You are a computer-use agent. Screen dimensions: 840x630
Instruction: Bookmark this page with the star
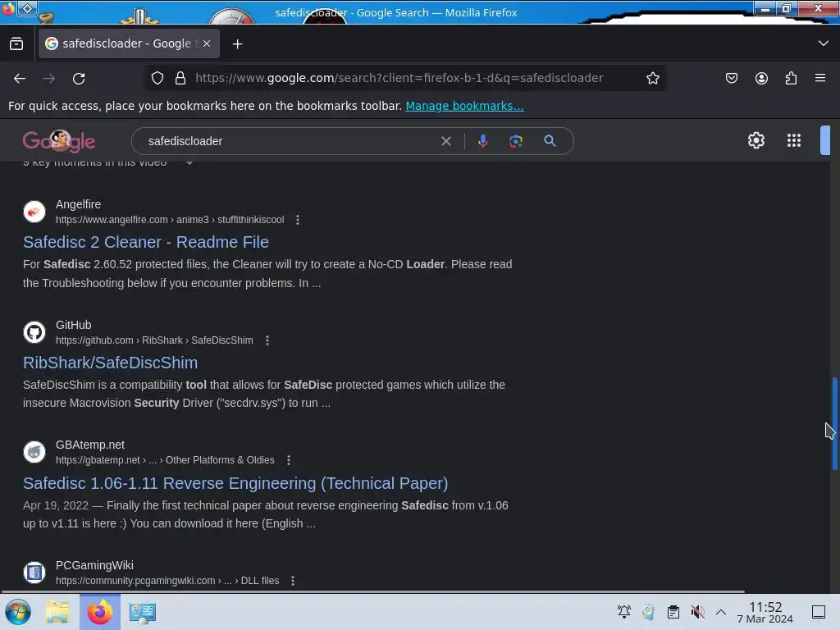click(x=652, y=78)
